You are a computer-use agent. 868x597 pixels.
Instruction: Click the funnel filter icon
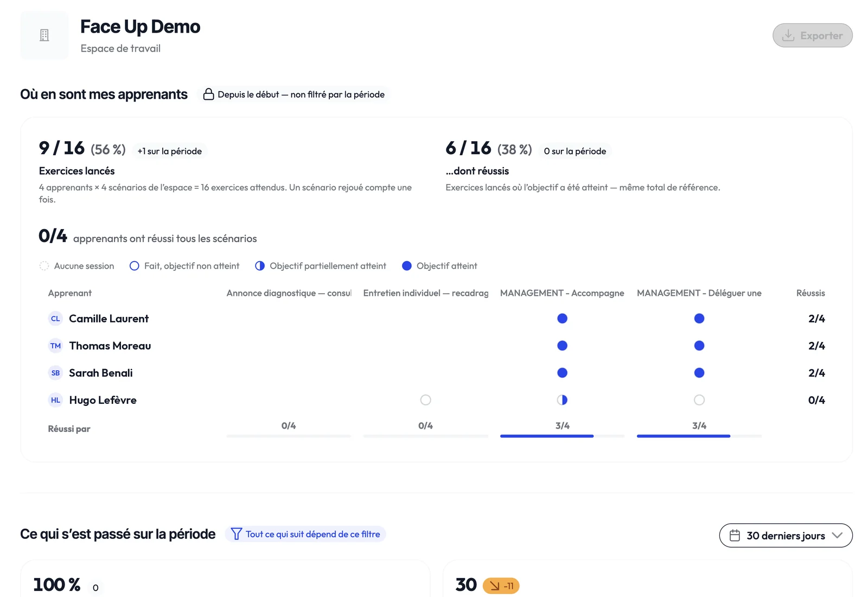(x=236, y=534)
